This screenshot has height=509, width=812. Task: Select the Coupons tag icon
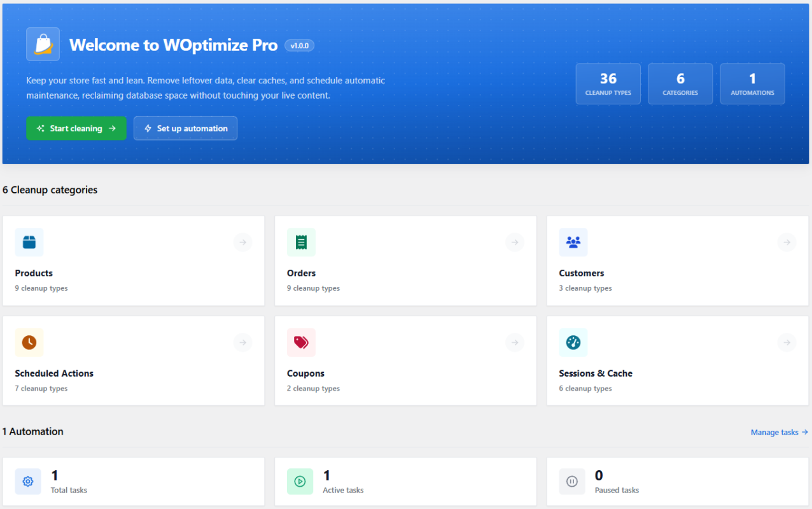(301, 342)
